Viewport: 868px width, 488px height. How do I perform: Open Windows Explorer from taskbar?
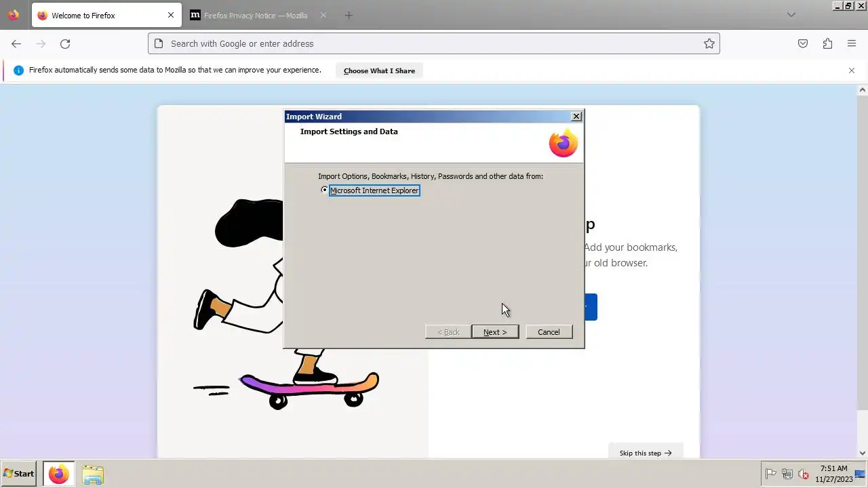(x=93, y=474)
